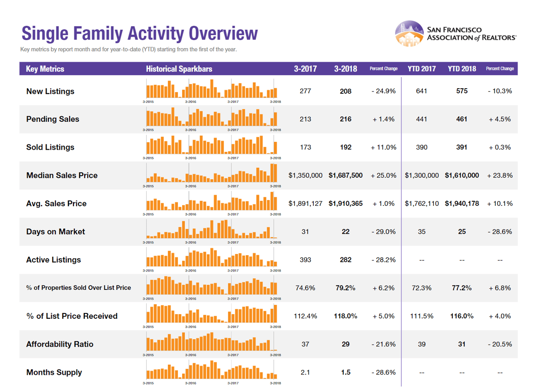This screenshot has height=392, width=536.
Task: Select the Active Listings row label
Action: (53, 260)
